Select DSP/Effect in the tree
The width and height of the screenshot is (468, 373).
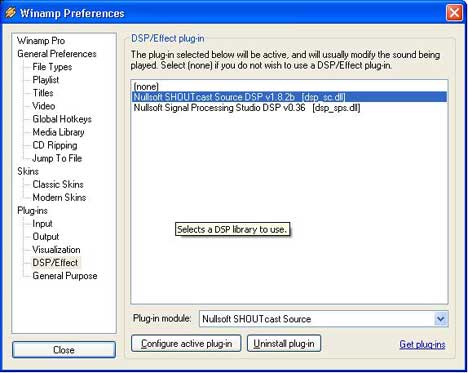tap(55, 263)
